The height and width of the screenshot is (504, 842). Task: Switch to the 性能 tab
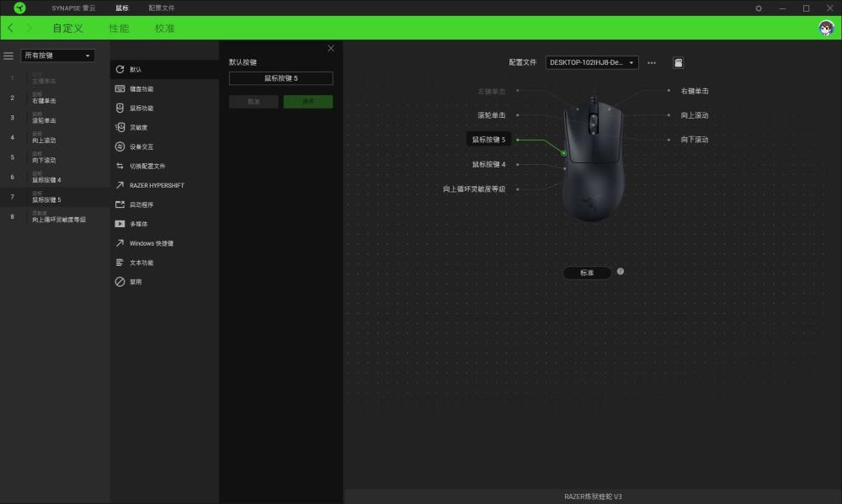pos(119,29)
